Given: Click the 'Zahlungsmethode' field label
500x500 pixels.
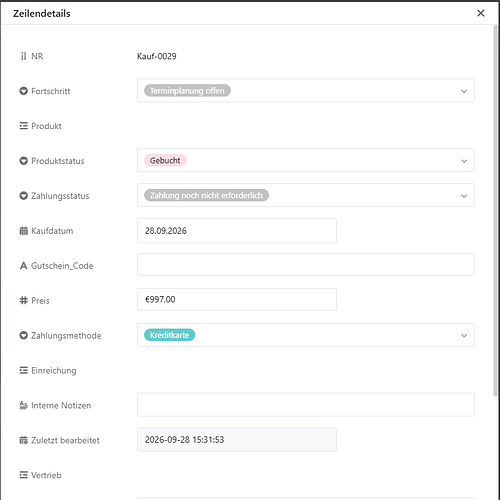Looking at the screenshot, I should point(66,335).
